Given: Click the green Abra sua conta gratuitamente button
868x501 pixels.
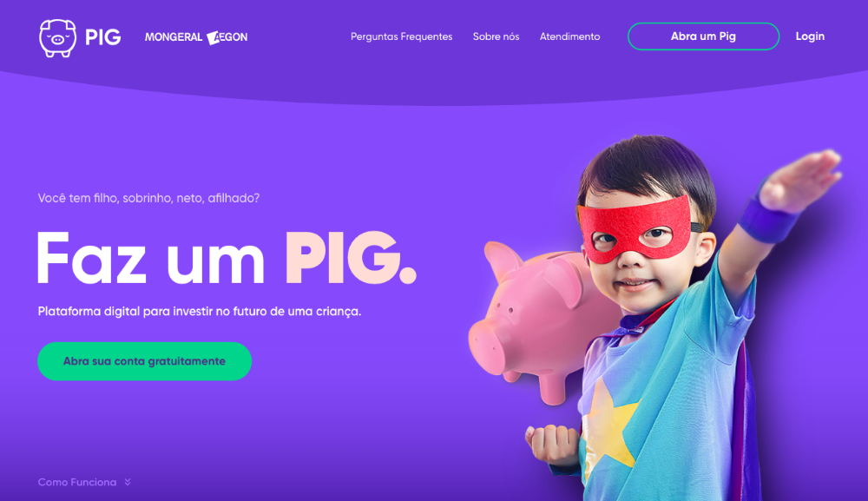Looking at the screenshot, I should coord(144,361).
